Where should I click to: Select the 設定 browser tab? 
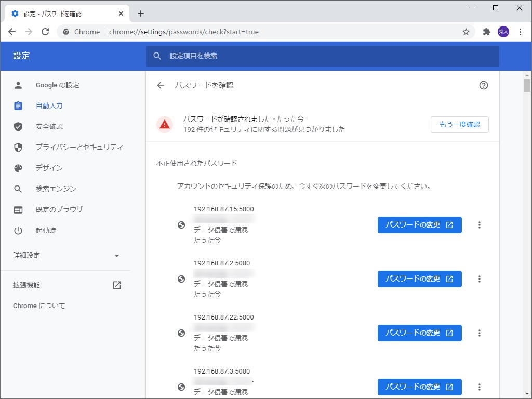(62, 13)
